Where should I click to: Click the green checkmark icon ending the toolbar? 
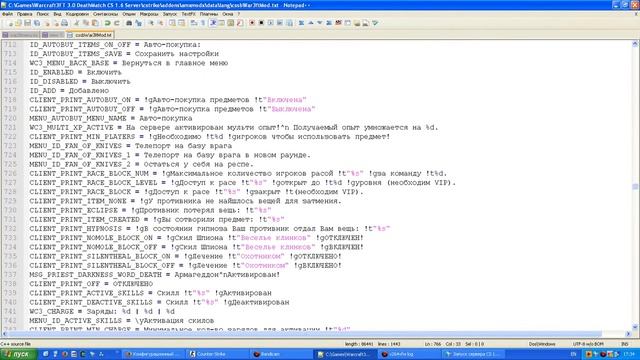375,23
